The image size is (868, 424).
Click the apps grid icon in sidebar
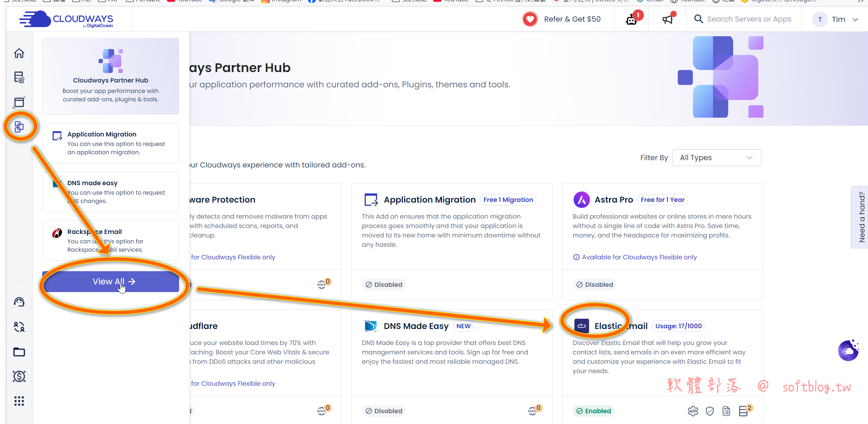[19, 401]
